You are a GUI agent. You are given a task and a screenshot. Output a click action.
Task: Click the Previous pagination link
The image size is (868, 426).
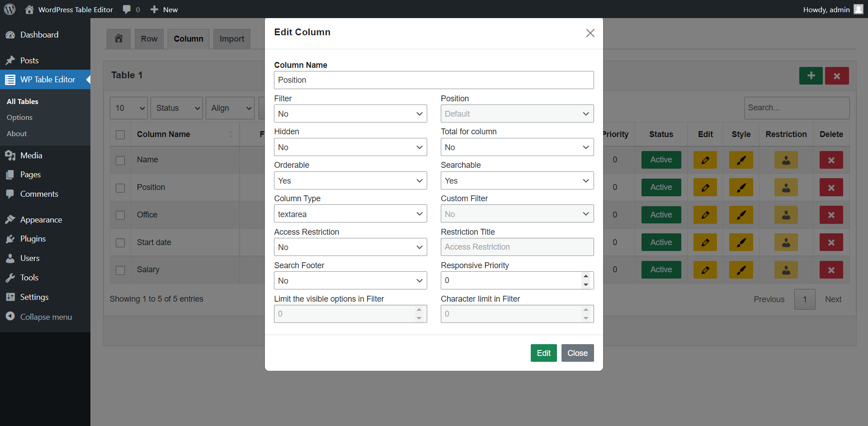pyautogui.click(x=769, y=299)
